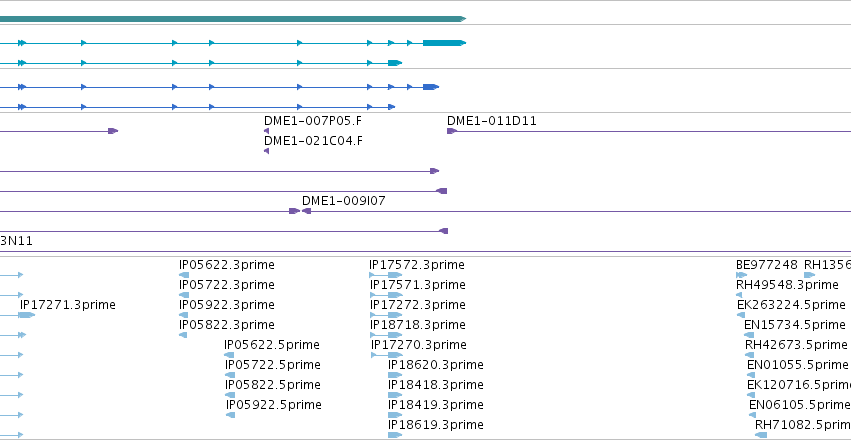
Task: Select the IP18718.3prime label
Action: (x=418, y=325)
